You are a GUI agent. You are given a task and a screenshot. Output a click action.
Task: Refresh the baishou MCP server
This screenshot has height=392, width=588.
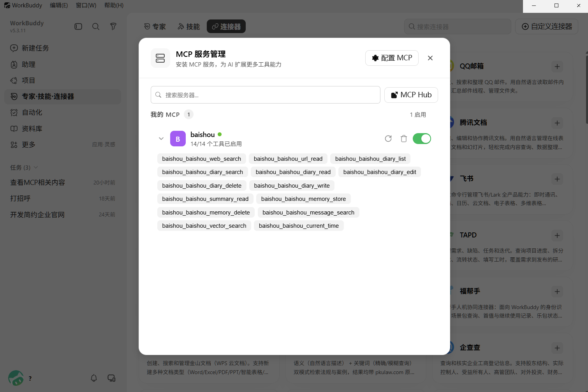388,139
